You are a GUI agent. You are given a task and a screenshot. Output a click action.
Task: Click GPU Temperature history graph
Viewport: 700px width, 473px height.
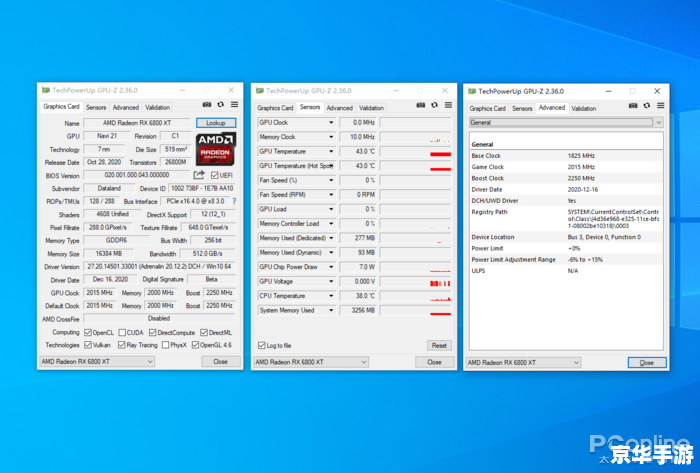pyautogui.click(x=416, y=151)
